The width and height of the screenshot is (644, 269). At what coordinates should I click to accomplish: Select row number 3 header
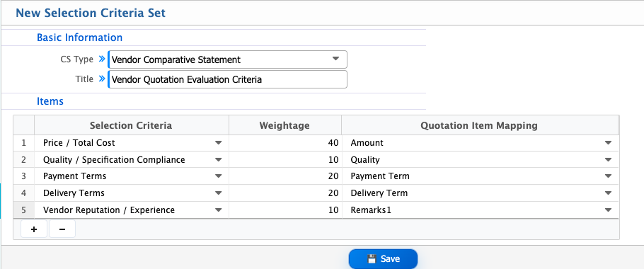[24, 176]
